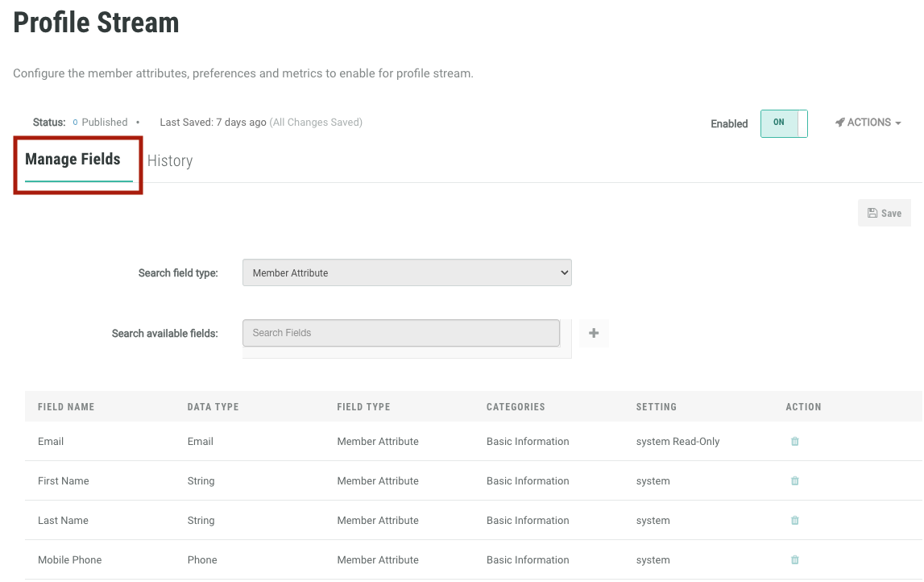Viewport: 924px width, 582px height.
Task: Switch to the History tab
Action: pyautogui.click(x=170, y=161)
